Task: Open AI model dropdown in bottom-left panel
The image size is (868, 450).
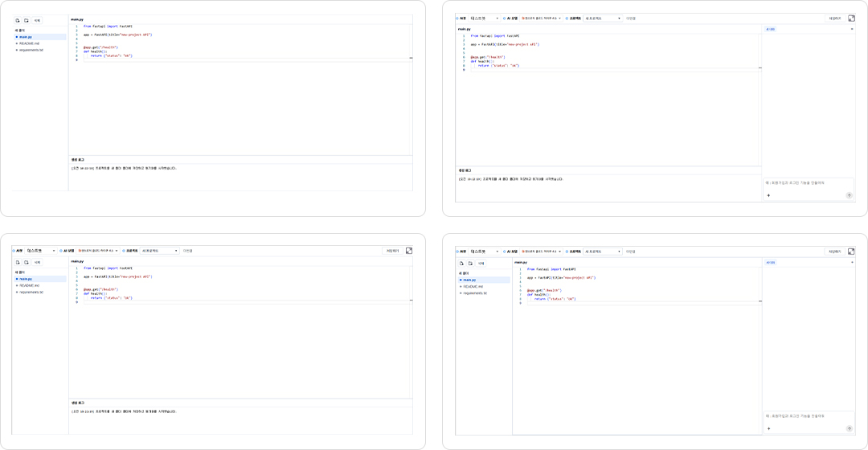Action: click(98, 251)
